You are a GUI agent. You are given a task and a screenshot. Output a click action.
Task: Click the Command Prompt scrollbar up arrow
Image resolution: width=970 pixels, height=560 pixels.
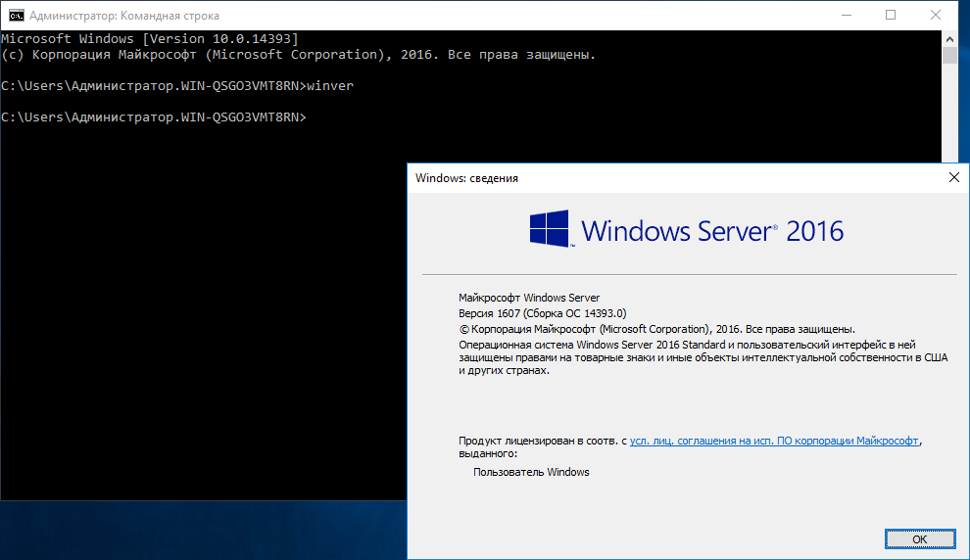point(949,38)
